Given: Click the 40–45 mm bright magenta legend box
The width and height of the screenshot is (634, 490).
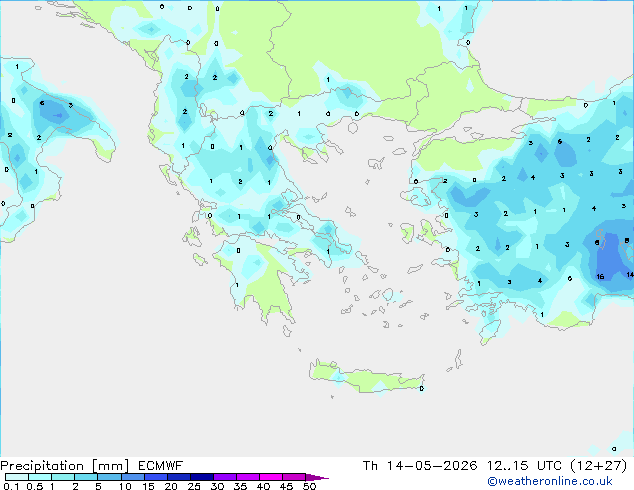Looking at the screenshot, I should pos(271,477).
